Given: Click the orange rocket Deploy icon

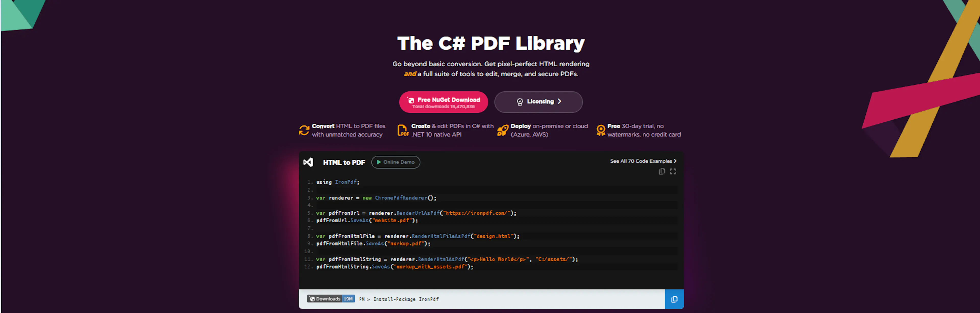Looking at the screenshot, I should [x=503, y=130].
